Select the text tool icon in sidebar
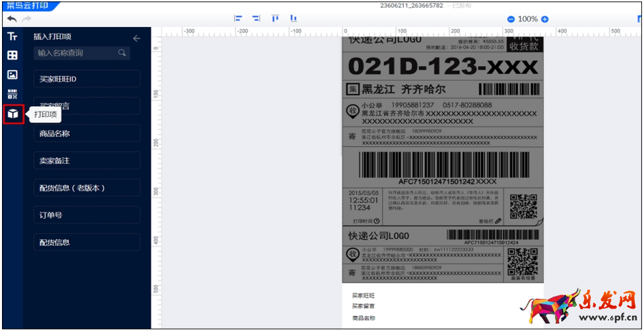 point(13,37)
